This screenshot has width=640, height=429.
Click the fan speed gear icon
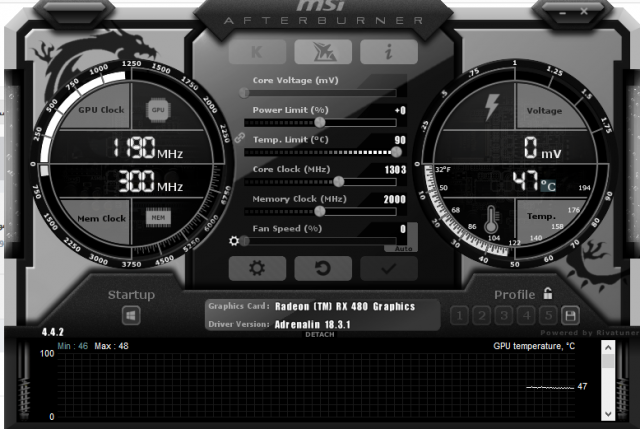[x=234, y=241]
